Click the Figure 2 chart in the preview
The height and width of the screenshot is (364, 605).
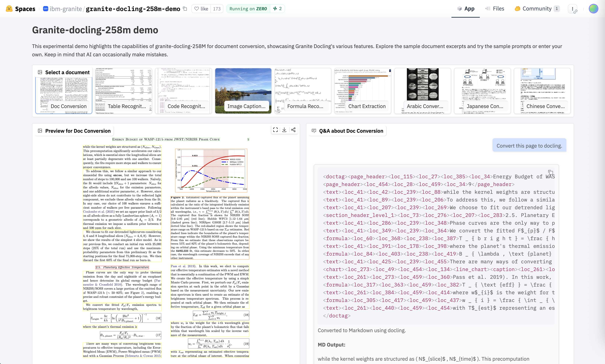(211, 170)
